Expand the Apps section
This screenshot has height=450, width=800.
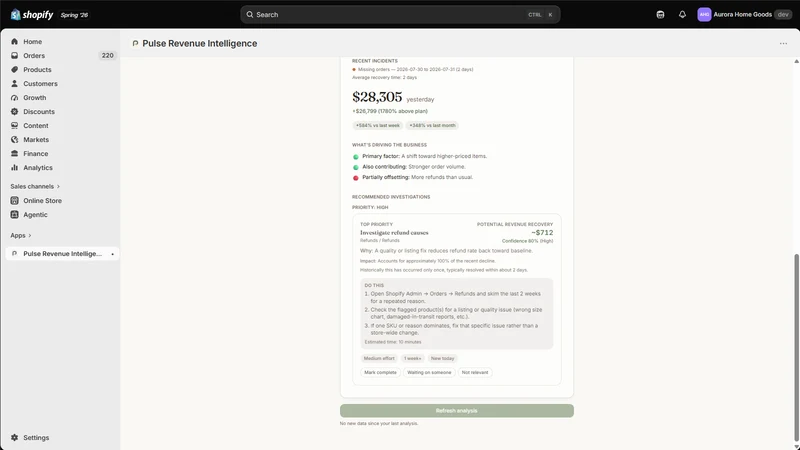pos(21,235)
